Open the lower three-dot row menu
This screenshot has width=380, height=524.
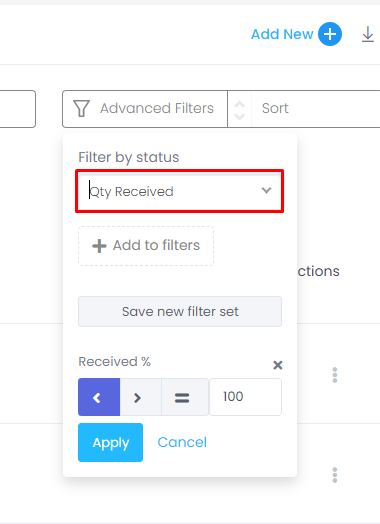(335, 475)
